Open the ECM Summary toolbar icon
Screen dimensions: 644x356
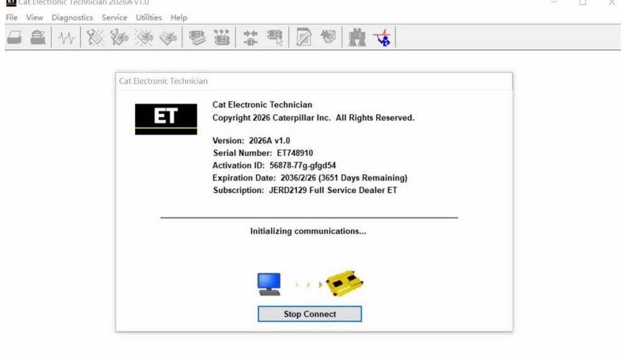coord(197,38)
